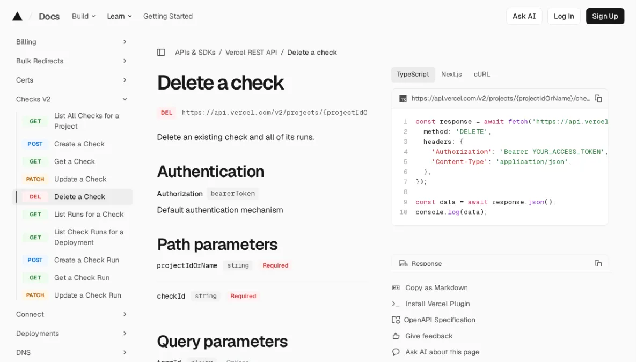This screenshot has width=644, height=362.
Task: Click the Response panel icon
Action: click(x=403, y=263)
